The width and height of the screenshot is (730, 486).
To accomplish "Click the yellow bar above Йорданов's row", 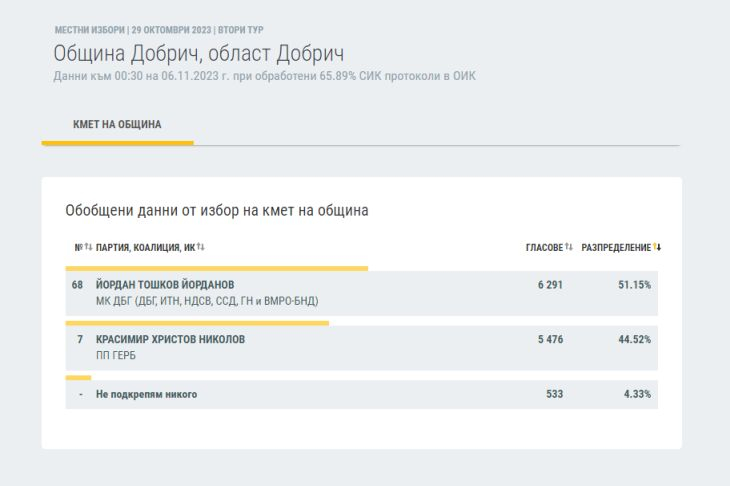I will pos(217,269).
